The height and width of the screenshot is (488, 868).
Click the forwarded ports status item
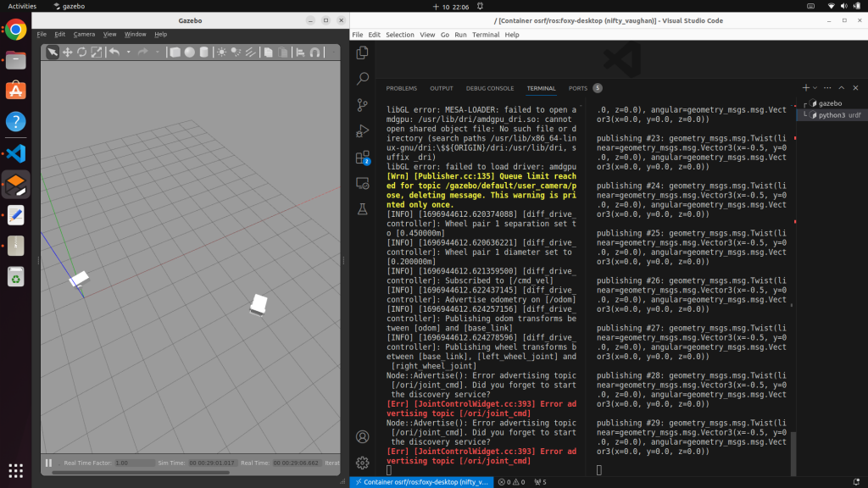click(x=540, y=482)
